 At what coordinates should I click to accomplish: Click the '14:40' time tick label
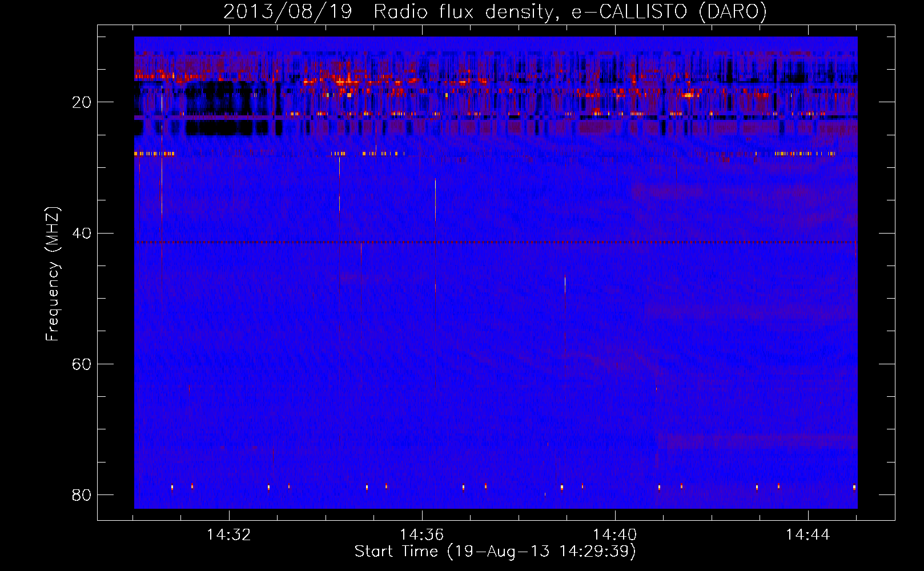pyautogui.click(x=615, y=535)
